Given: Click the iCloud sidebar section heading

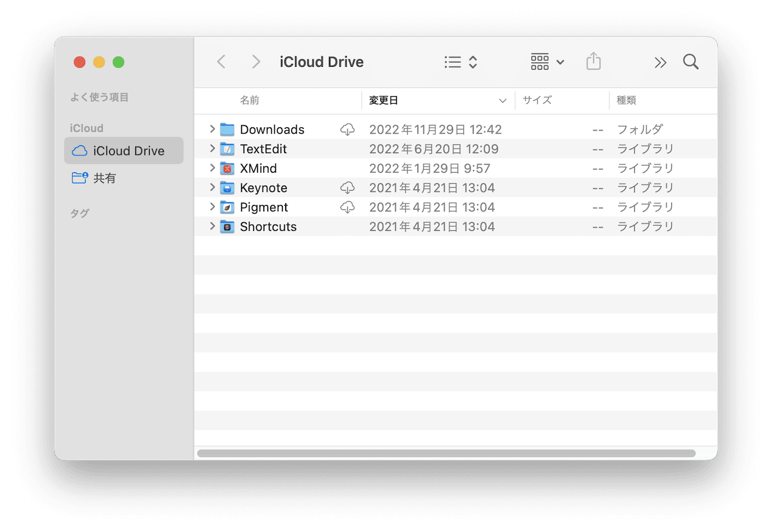Looking at the screenshot, I should [x=86, y=128].
